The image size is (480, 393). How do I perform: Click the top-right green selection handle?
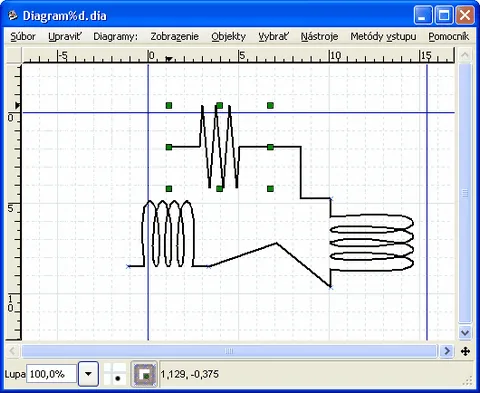pos(270,106)
